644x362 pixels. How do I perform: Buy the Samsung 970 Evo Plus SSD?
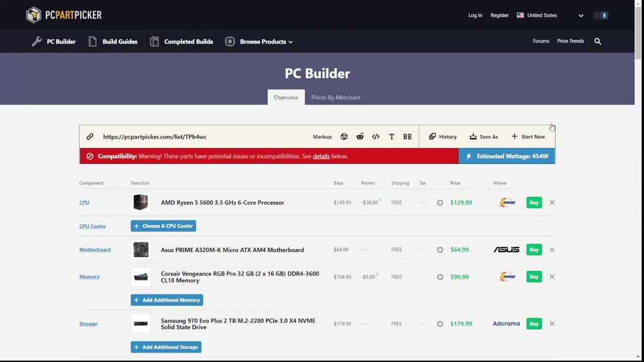tap(534, 324)
